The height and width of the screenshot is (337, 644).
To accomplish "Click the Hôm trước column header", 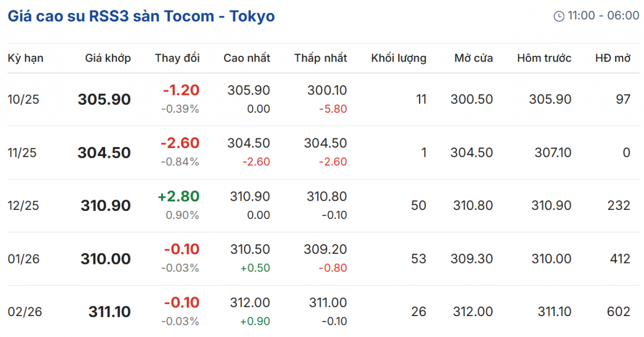I will [x=544, y=58].
